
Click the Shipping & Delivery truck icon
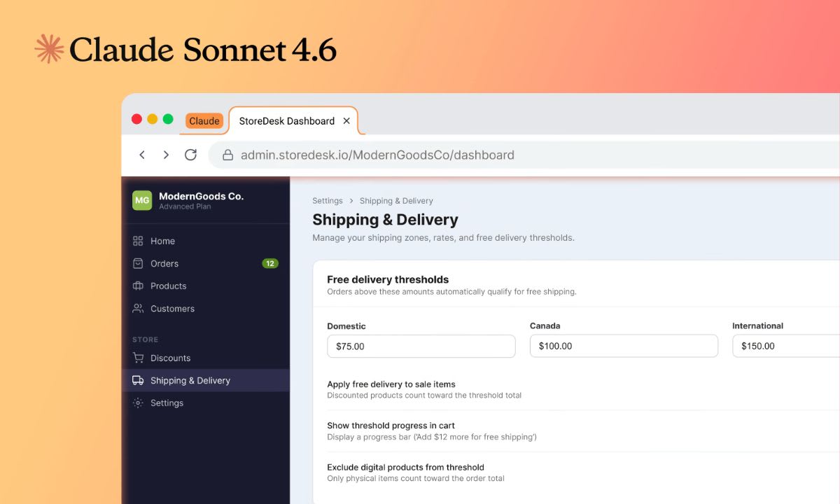coord(139,380)
